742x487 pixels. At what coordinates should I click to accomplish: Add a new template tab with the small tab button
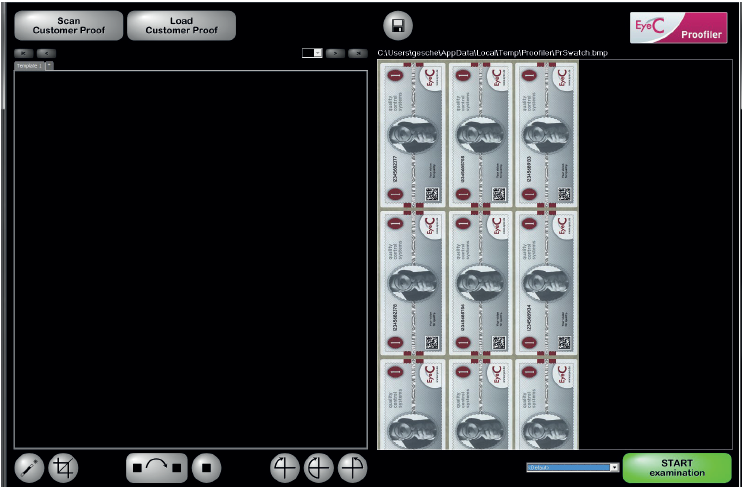tap(49, 66)
